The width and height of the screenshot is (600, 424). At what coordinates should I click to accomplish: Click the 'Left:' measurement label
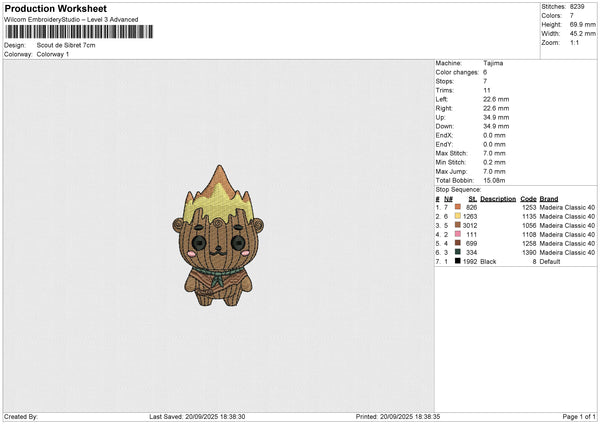click(x=442, y=99)
